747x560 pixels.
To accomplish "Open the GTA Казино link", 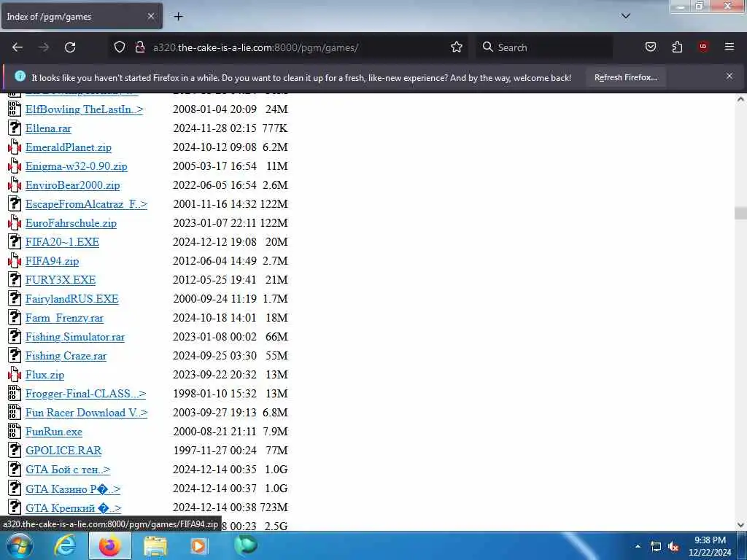I will tap(73, 489).
